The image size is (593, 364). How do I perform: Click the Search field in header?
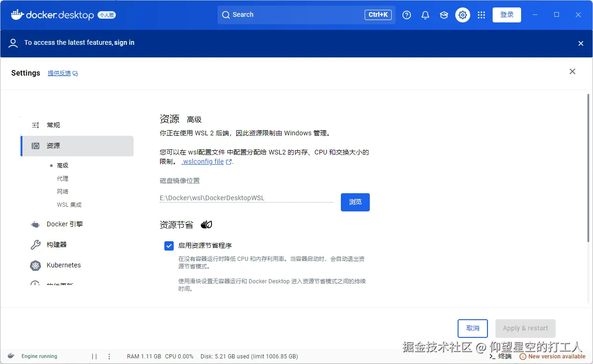coord(306,15)
